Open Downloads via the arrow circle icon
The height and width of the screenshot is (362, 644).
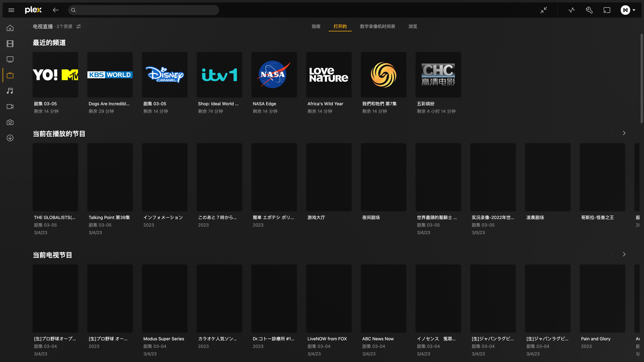pos(10,138)
